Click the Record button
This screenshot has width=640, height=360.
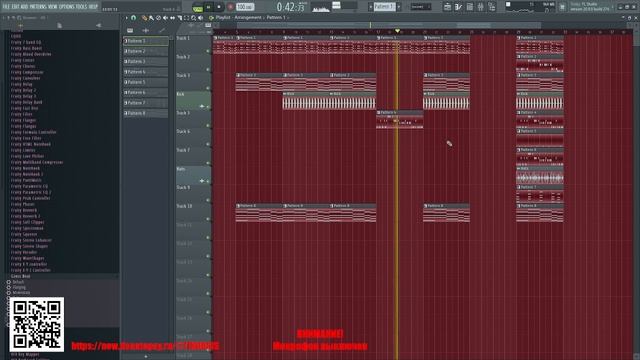pyautogui.click(x=230, y=7)
